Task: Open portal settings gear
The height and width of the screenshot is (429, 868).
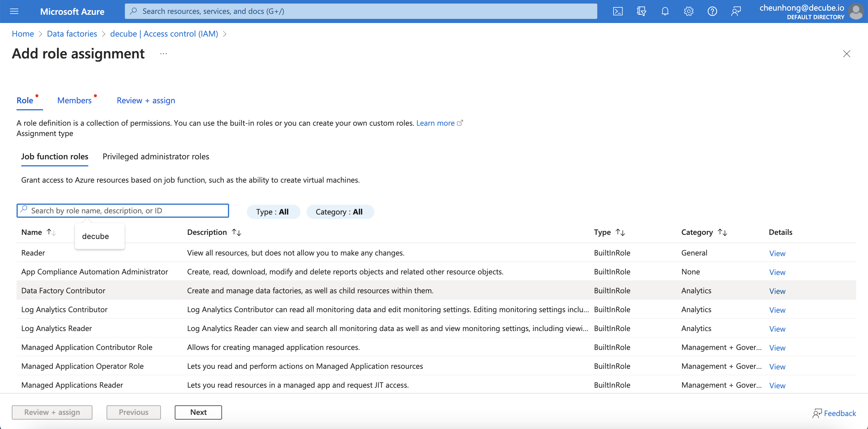Action: click(688, 12)
